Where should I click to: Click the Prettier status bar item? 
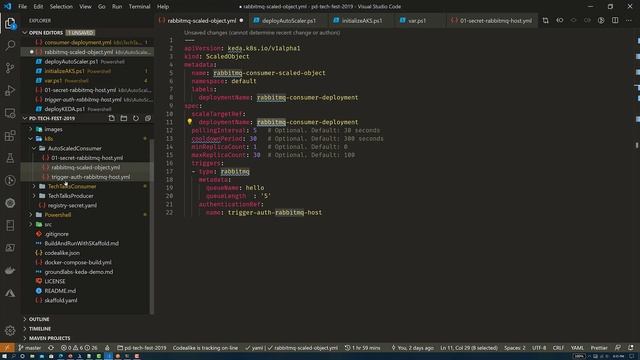point(599,348)
